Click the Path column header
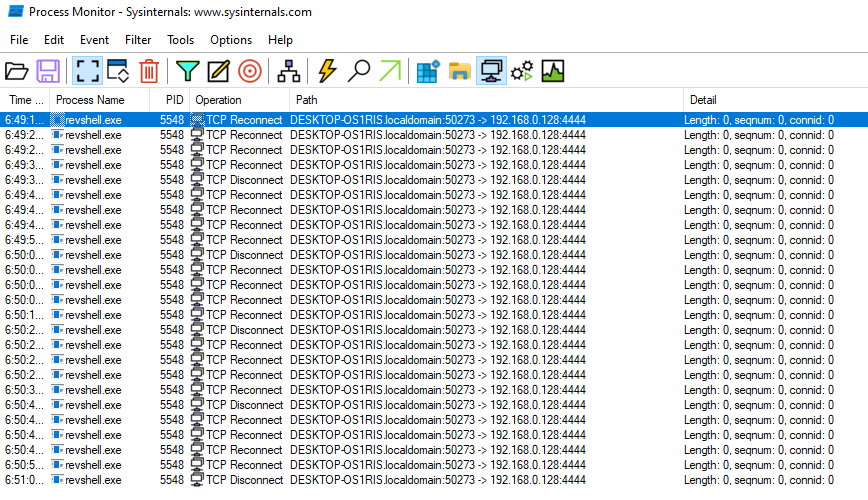The height and width of the screenshot is (500, 868). tap(487, 100)
